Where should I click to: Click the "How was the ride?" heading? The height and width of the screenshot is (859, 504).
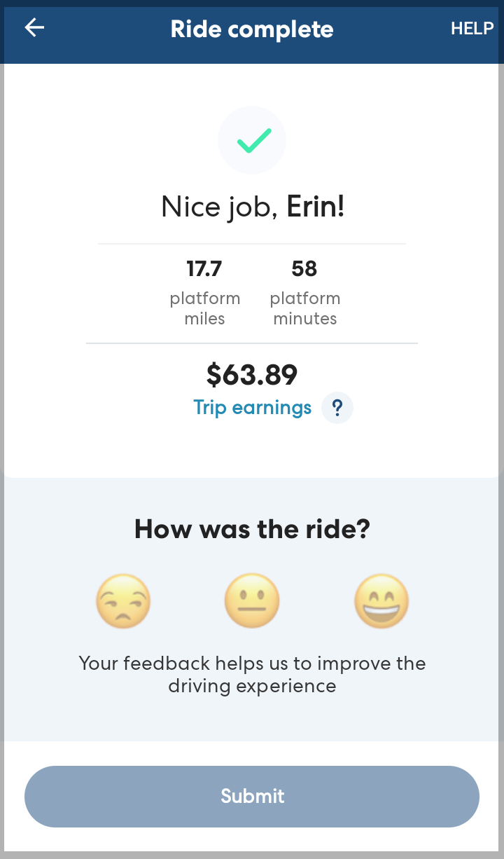(x=252, y=528)
